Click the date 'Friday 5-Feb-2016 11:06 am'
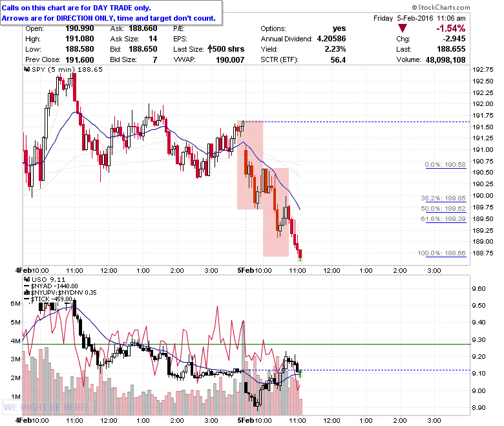 (x=419, y=18)
